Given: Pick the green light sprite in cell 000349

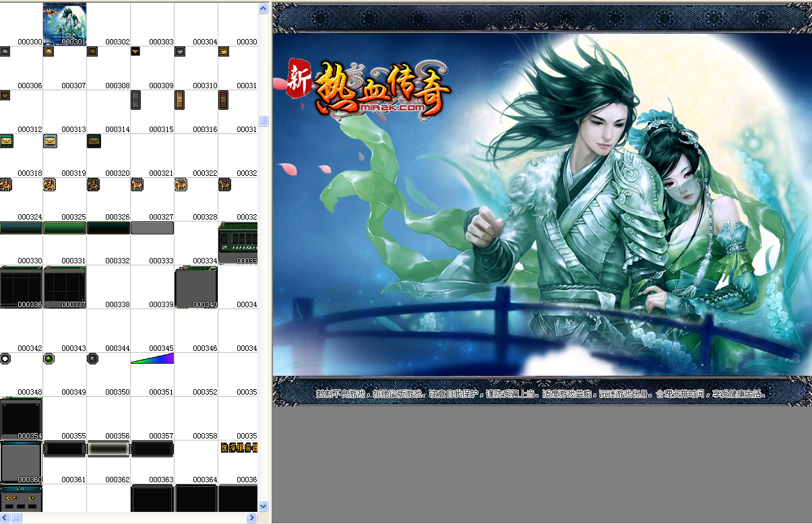Looking at the screenshot, I should click(49, 358).
